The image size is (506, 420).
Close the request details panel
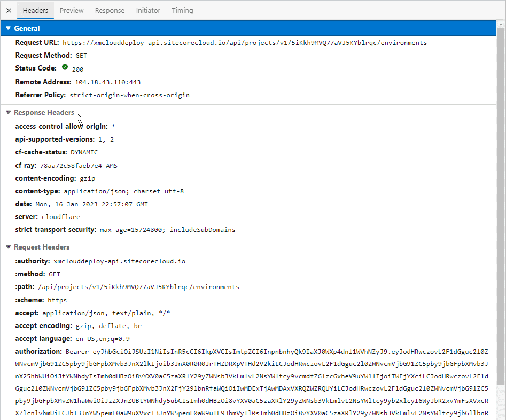point(9,10)
